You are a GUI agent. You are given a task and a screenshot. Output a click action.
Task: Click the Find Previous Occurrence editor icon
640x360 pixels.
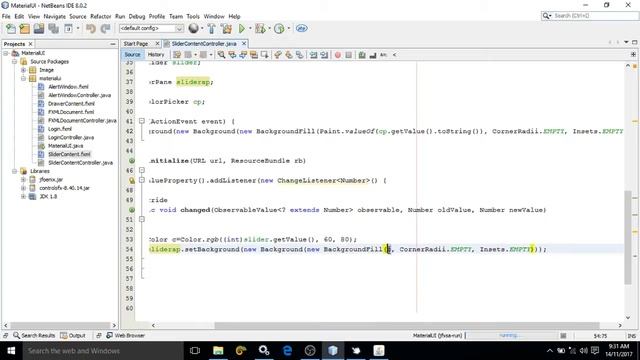pos(232,55)
